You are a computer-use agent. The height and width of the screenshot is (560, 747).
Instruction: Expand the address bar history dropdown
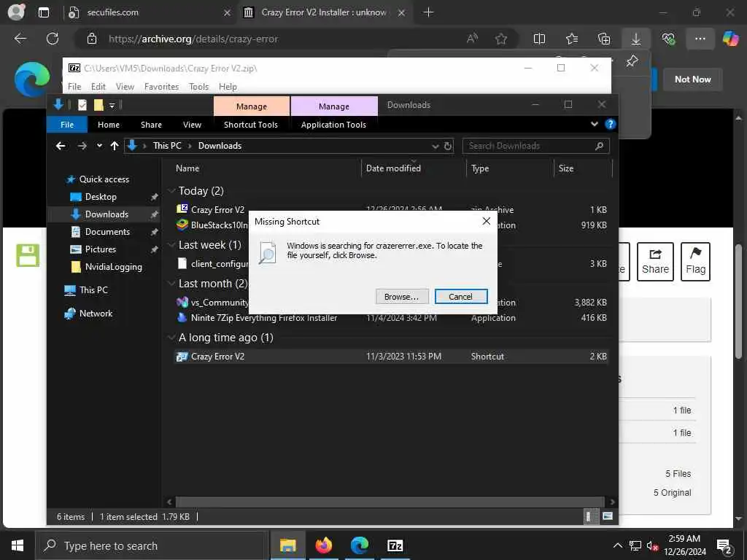pyautogui.click(x=435, y=146)
